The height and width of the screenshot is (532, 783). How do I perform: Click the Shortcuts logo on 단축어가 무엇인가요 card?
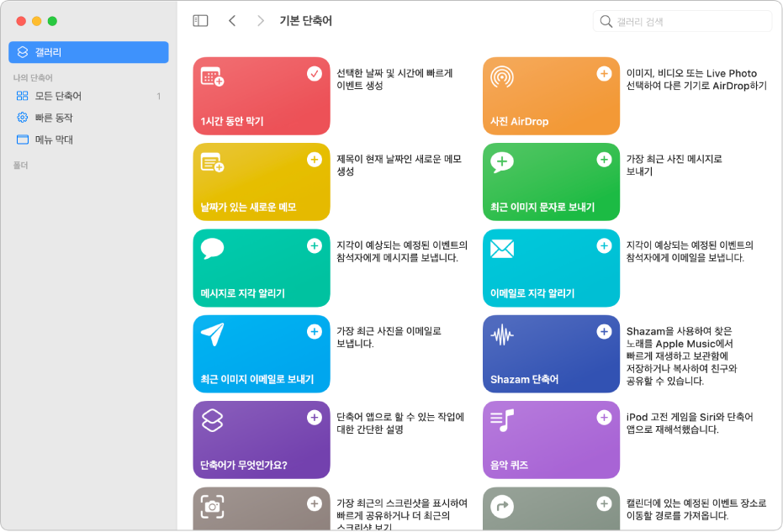(x=211, y=418)
